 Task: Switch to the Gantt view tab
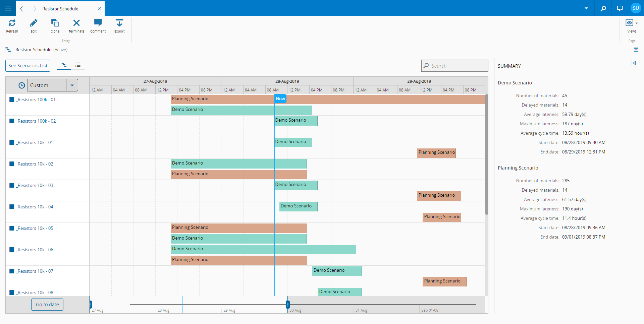point(64,65)
